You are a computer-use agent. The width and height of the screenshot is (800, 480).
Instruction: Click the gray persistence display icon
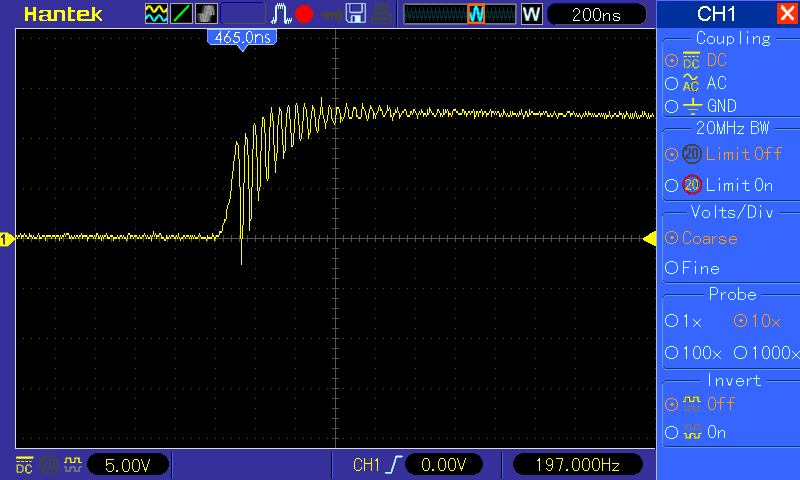tap(206, 14)
